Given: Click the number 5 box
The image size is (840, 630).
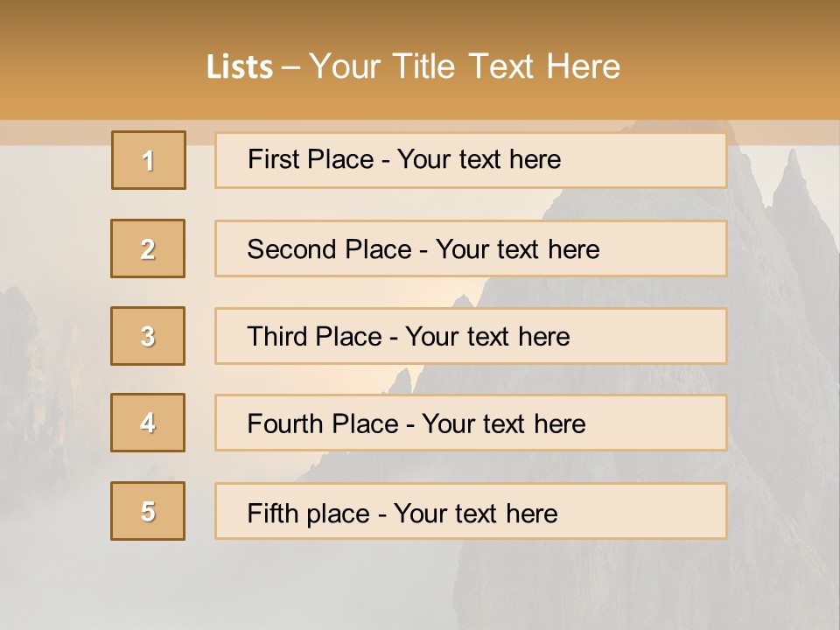Looking at the screenshot, I should [x=148, y=511].
